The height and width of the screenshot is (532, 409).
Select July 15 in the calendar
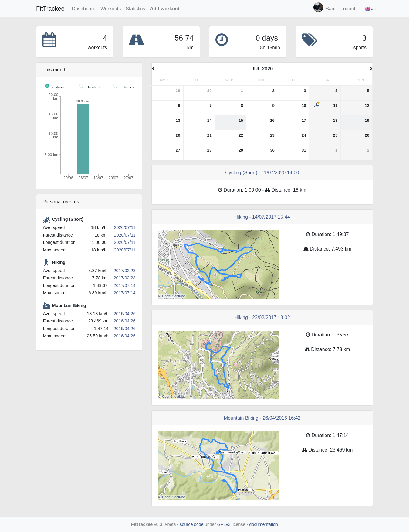[231, 123]
